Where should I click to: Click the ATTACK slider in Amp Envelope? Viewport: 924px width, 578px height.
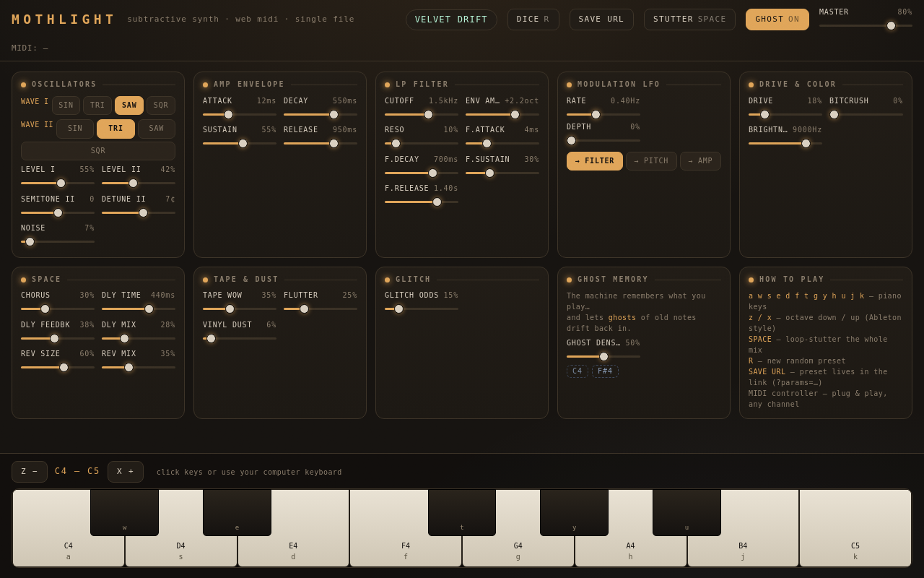click(240, 114)
